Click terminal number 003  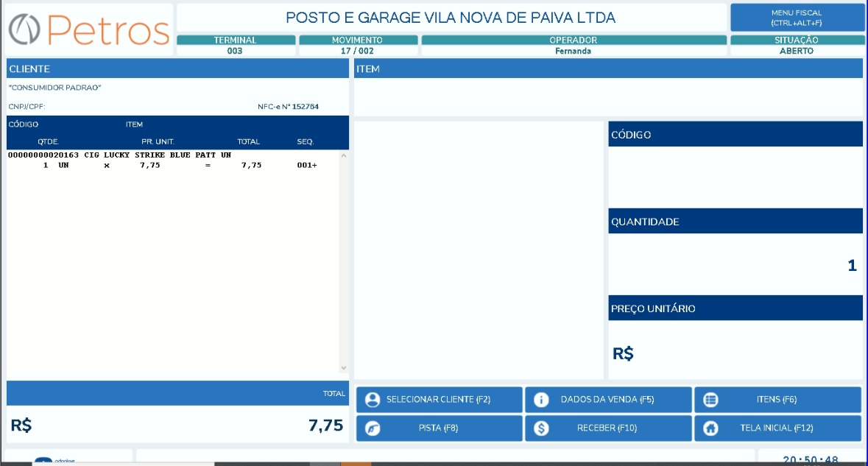click(x=235, y=51)
